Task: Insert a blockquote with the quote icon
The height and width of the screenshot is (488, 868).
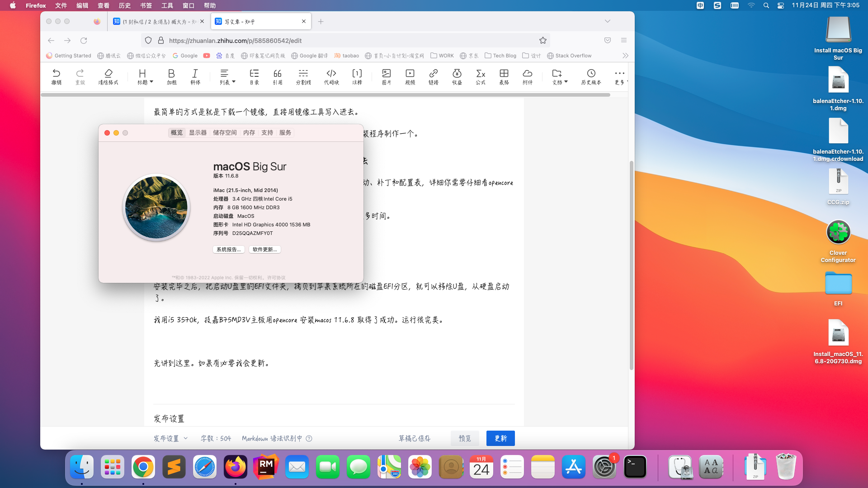Action: [278, 76]
